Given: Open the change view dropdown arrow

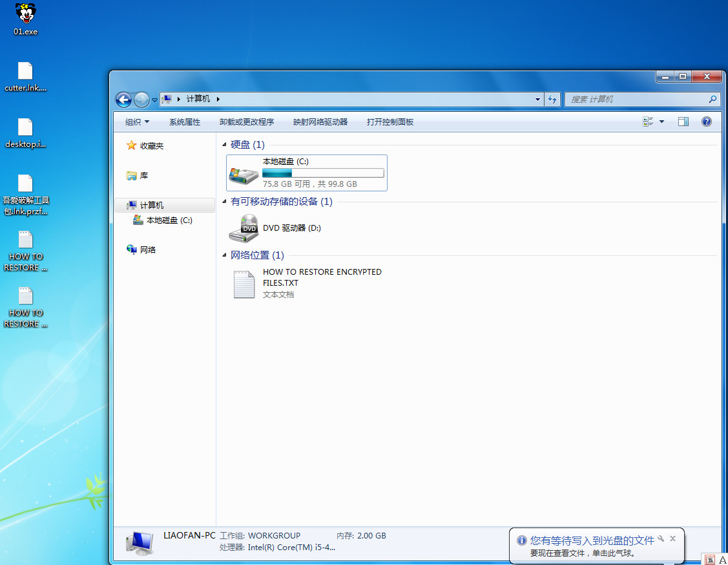Looking at the screenshot, I should [x=661, y=122].
